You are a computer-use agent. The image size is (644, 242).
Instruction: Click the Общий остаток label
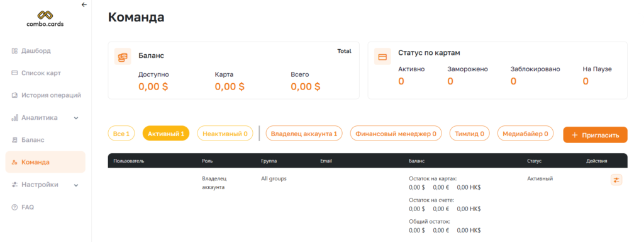430,221
